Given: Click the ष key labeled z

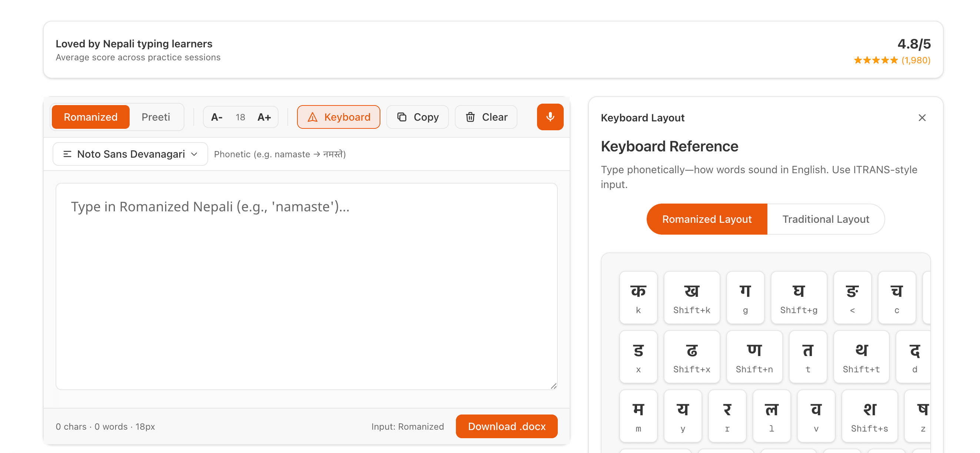Looking at the screenshot, I should pyautogui.click(x=918, y=416).
